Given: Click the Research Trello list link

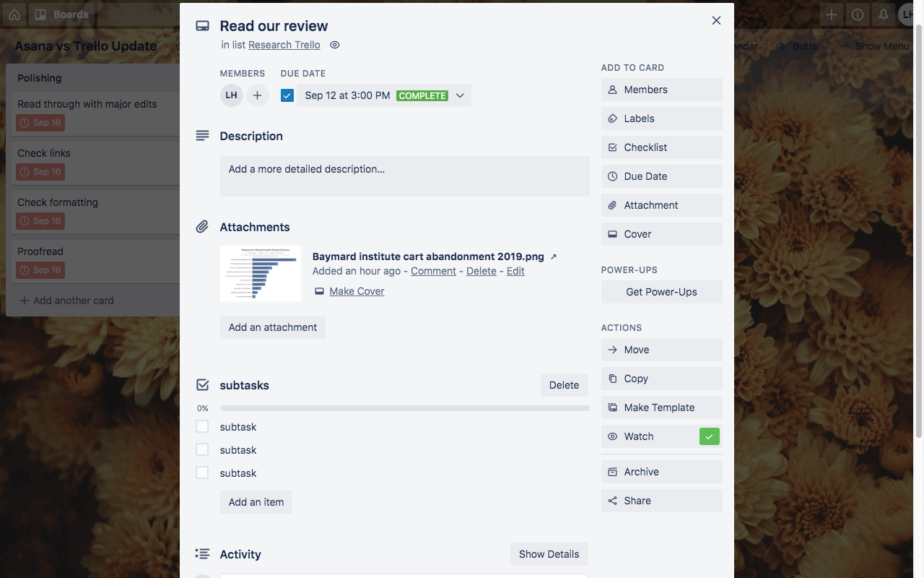Looking at the screenshot, I should tap(284, 45).
